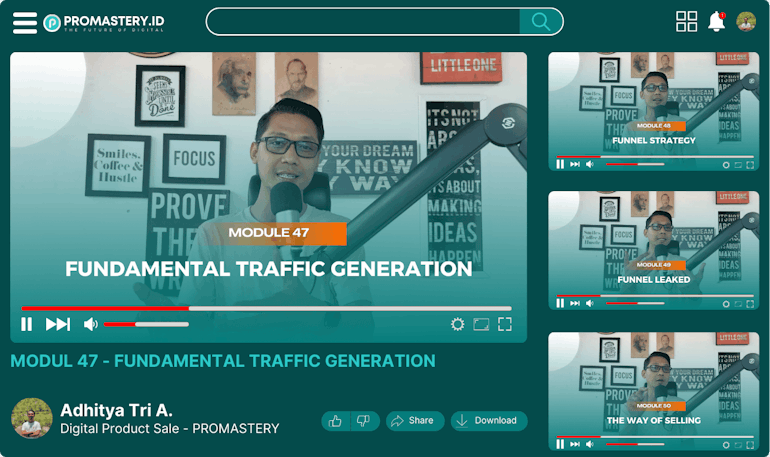Like the video with thumbs up

pyautogui.click(x=336, y=421)
